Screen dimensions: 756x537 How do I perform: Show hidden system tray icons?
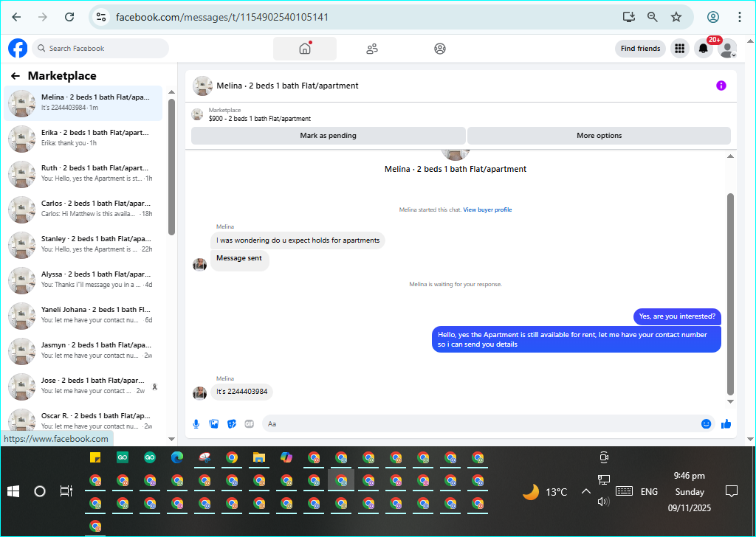tap(585, 491)
